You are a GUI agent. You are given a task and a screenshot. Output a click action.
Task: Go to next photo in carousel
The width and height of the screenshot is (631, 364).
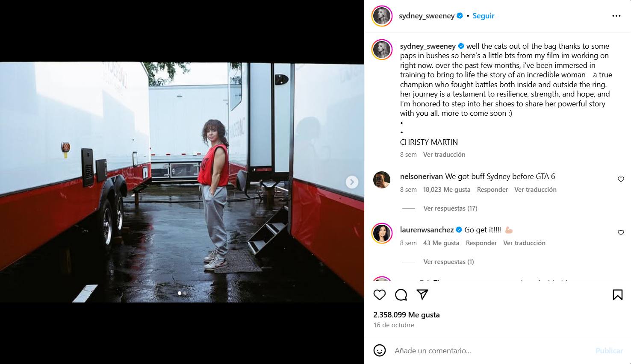click(x=351, y=182)
